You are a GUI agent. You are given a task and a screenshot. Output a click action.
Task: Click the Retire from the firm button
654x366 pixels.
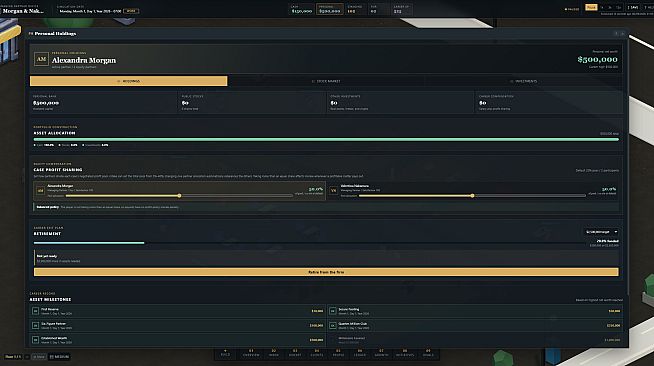(326, 272)
